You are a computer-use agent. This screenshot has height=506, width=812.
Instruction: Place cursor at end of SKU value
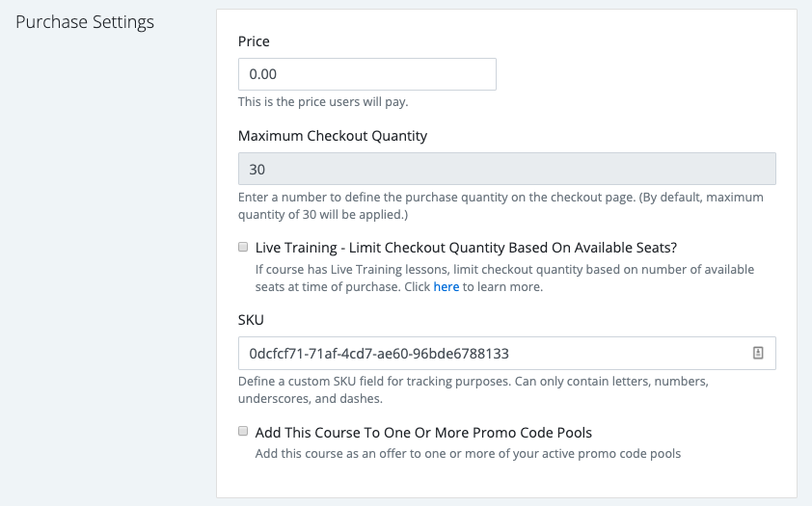[510, 354]
